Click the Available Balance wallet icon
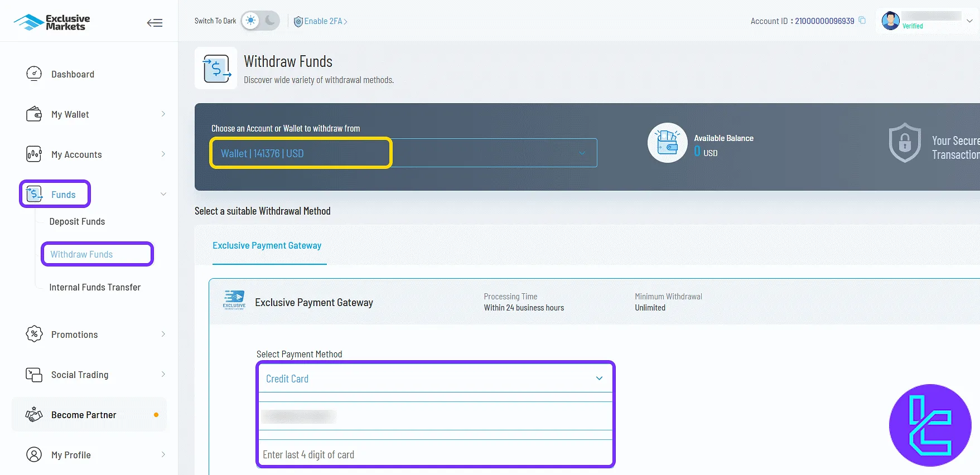The image size is (980, 475). pos(667,143)
